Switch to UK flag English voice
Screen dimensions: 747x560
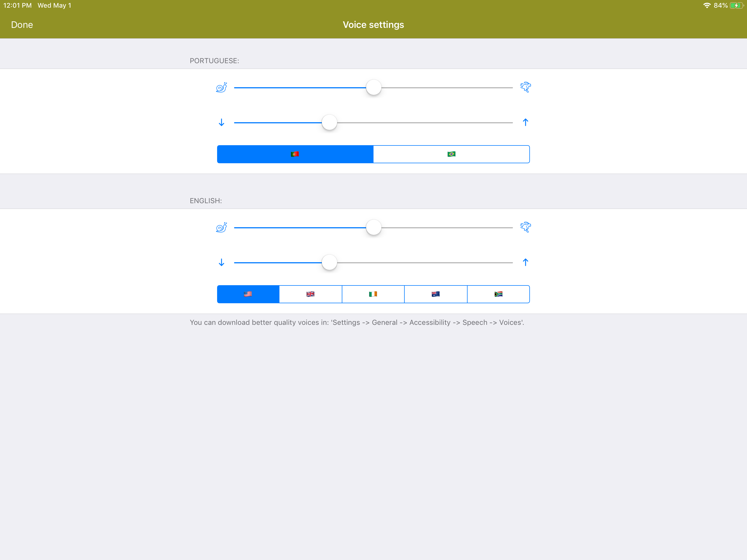tap(310, 294)
